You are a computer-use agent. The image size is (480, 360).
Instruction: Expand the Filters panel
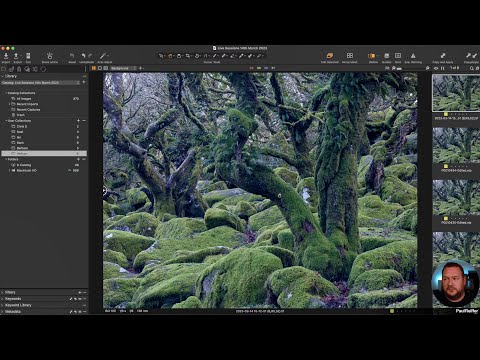click(2, 292)
